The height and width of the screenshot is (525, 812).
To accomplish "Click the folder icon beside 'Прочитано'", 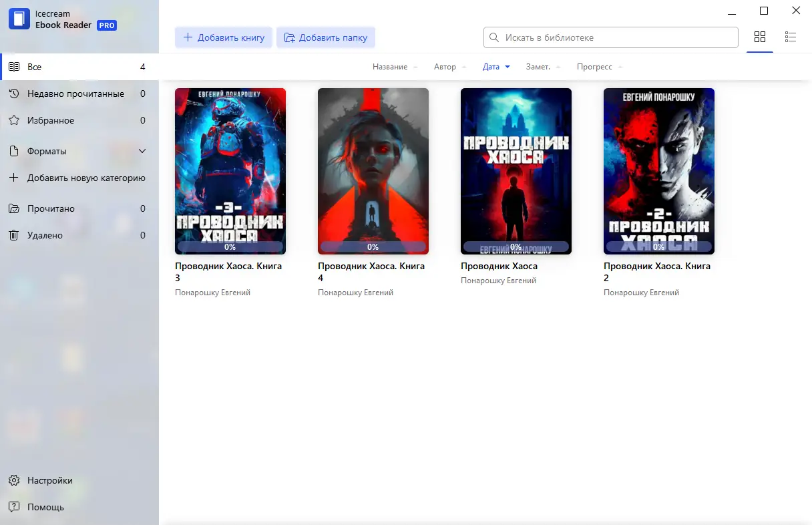I will [14, 208].
